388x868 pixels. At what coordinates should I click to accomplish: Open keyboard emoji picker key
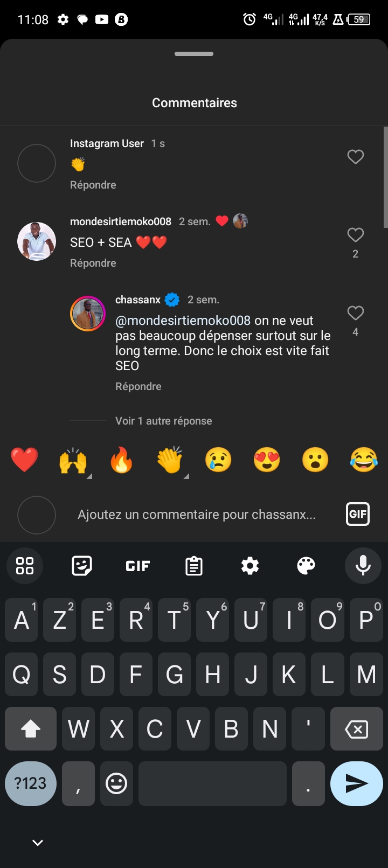click(x=116, y=783)
